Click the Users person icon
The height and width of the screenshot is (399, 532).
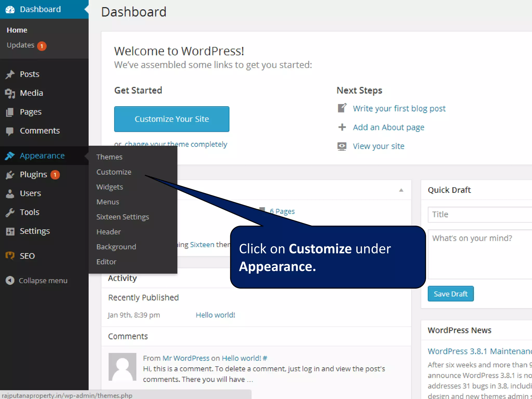coord(10,194)
